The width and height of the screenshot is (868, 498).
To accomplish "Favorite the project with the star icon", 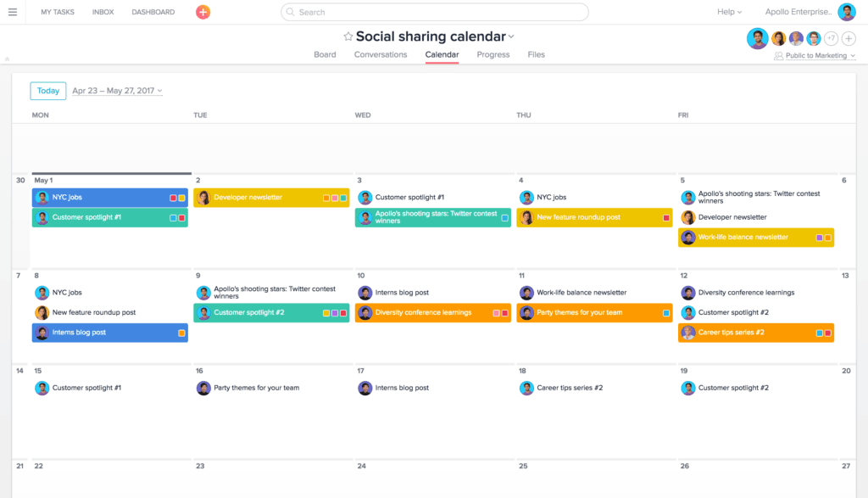I will pos(348,36).
